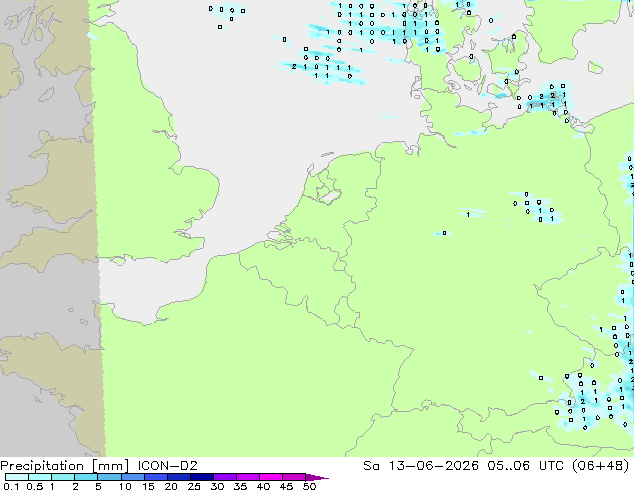Image resolution: width=634 pixels, height=490 pixels.
Task: Click the '25' legend tick label
Action: [x=194, y=486]
